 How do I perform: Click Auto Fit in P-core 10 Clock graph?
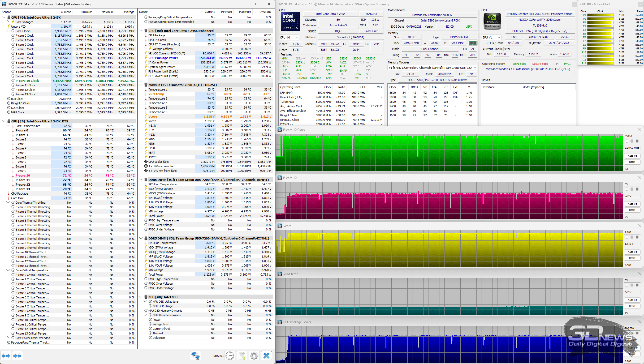tap(632, 156)
